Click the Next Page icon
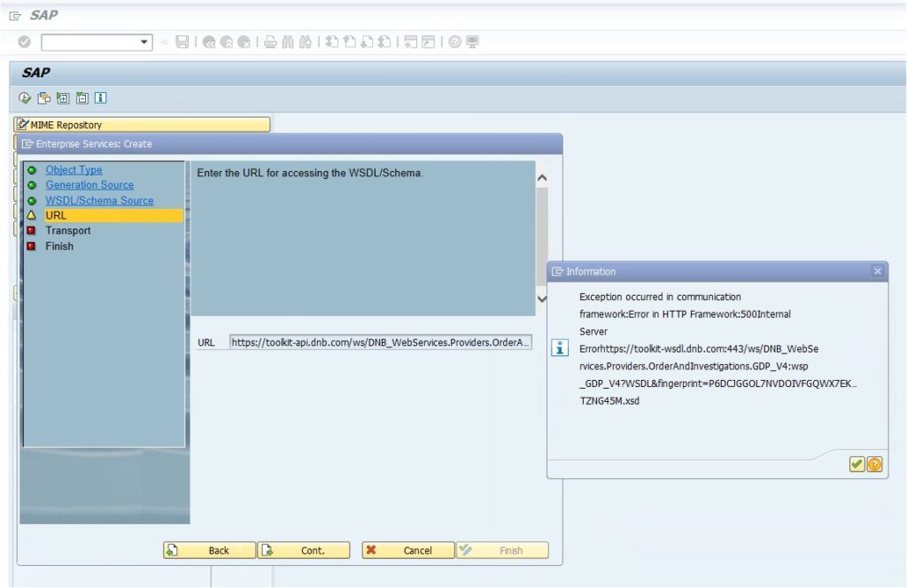Viewport: 907px width, 588px height. (367, 42)
